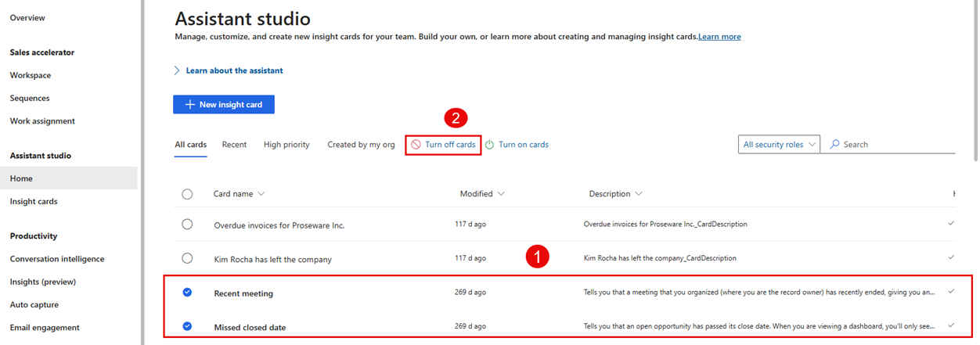This screenshot has width=980, height=345.
Task: Click the plus icon on New insight card
Action: pos(189,105)
